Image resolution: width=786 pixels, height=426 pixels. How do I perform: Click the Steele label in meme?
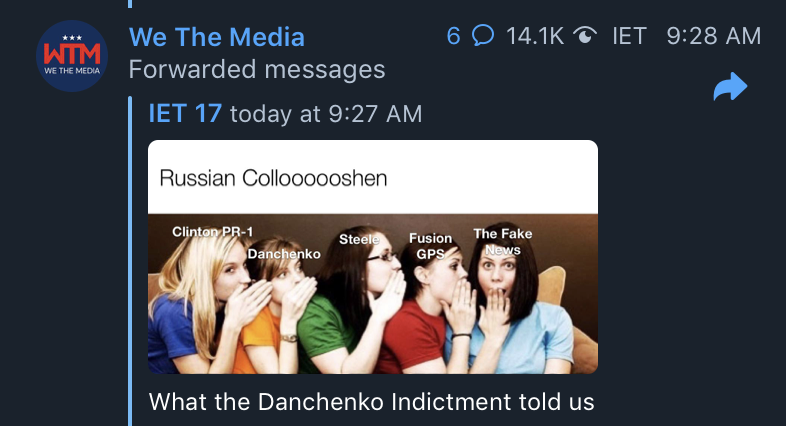pyautogui.click(x=359, y=239)
